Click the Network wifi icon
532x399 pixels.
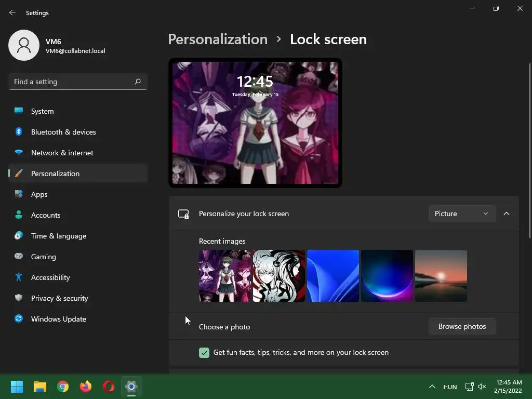(19, 152)
